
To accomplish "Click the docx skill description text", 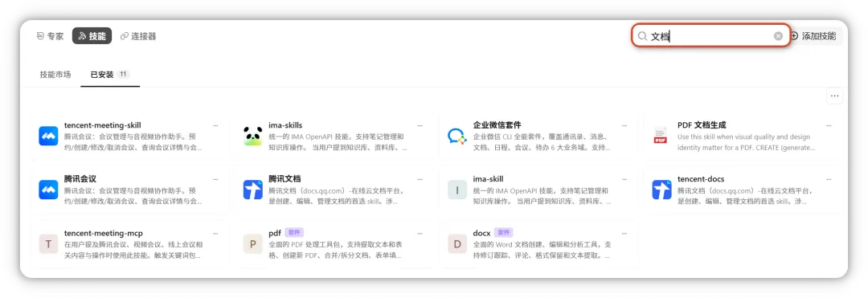I will (542, 250).
